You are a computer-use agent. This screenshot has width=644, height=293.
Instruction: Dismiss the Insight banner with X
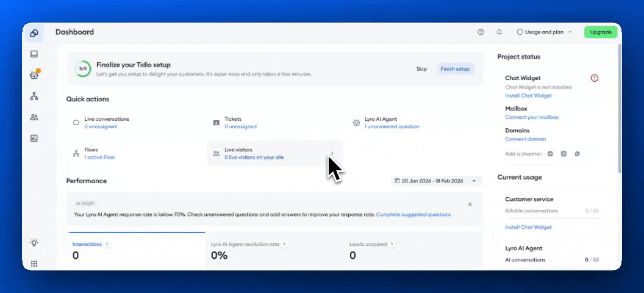(x=470, y=204)
